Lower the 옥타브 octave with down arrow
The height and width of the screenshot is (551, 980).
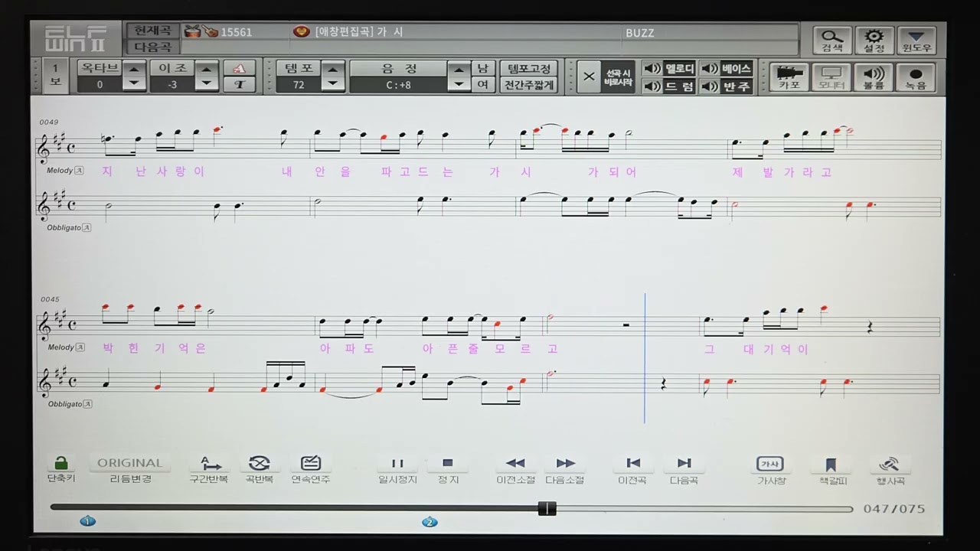click(x=134, y=84)
